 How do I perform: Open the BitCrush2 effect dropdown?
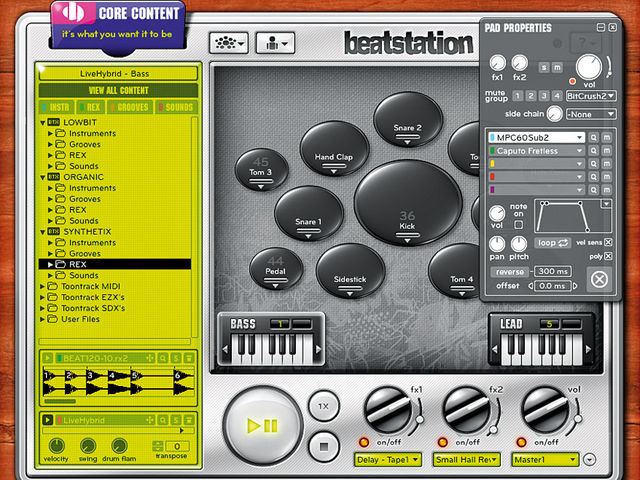(x=591, y=96)
